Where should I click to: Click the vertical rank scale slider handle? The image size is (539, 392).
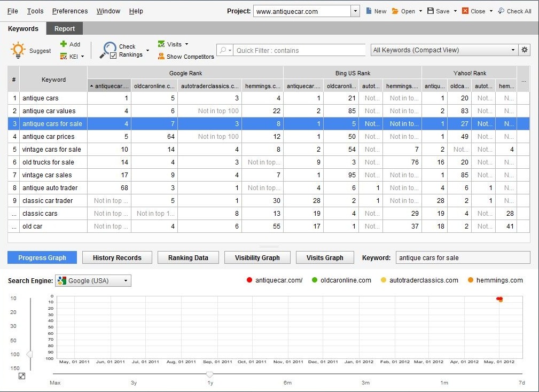pyautogui.click(x=30, y=354)
